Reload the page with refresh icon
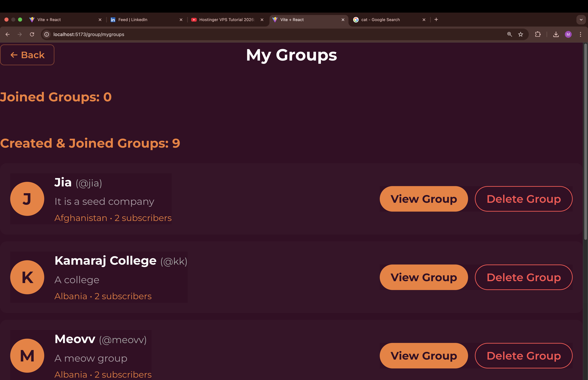This screenshot has width=588, height=380. coord(32,34)
